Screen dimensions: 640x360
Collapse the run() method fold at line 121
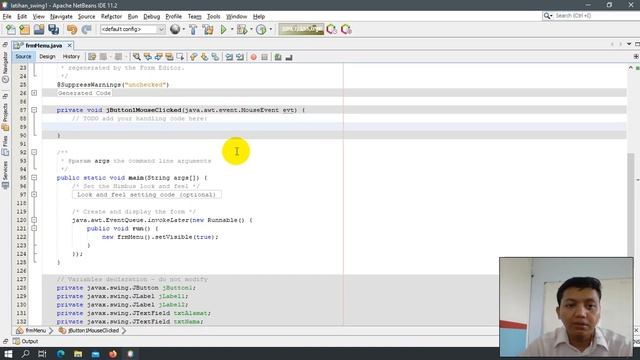(x=34, y=229)
